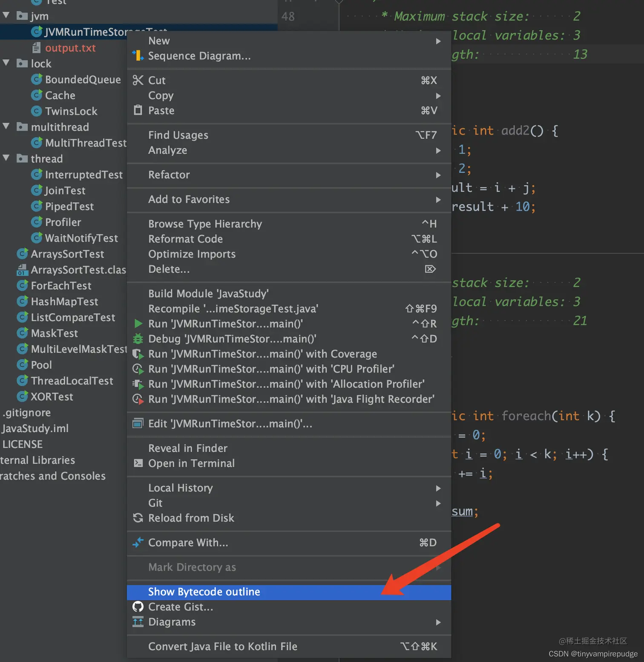Click the BoundedQueue class icon
This screenshot has height=662, width=644.
coord(37,79)
